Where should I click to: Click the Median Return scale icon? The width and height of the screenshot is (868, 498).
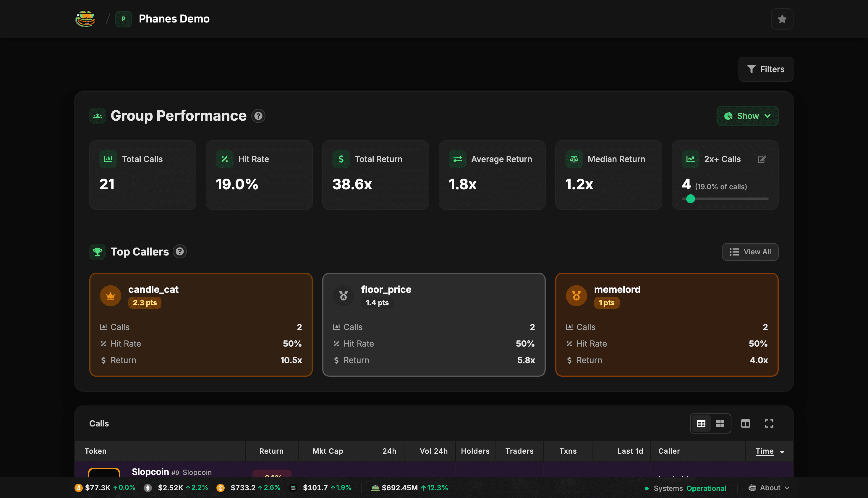pos(574,159)
